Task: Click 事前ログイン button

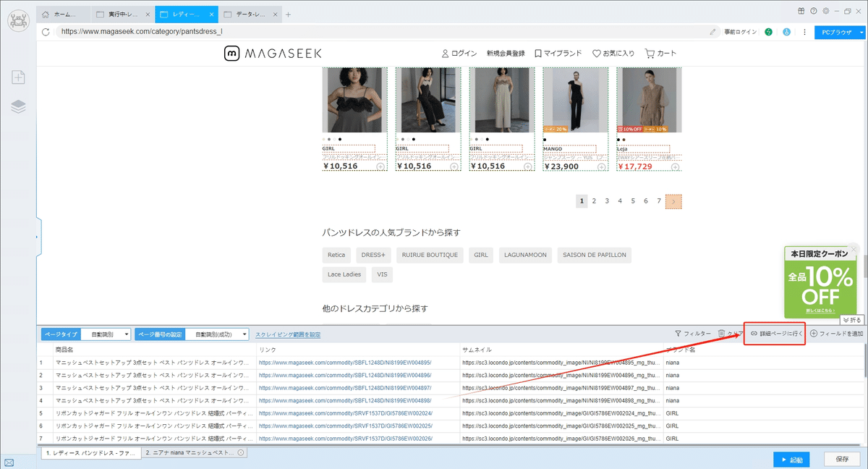Action: click(x=740, y=32)
